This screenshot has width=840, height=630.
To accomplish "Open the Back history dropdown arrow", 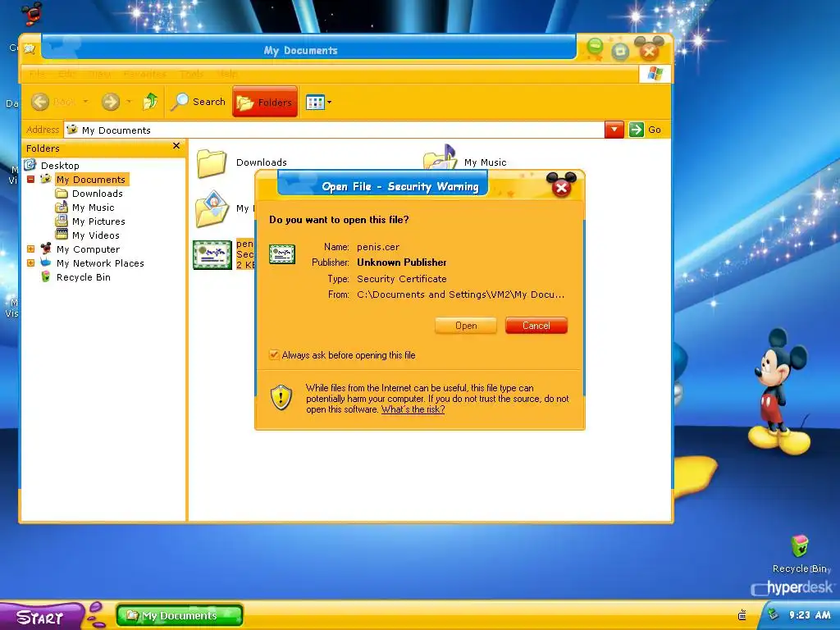I will click(85, 101).
